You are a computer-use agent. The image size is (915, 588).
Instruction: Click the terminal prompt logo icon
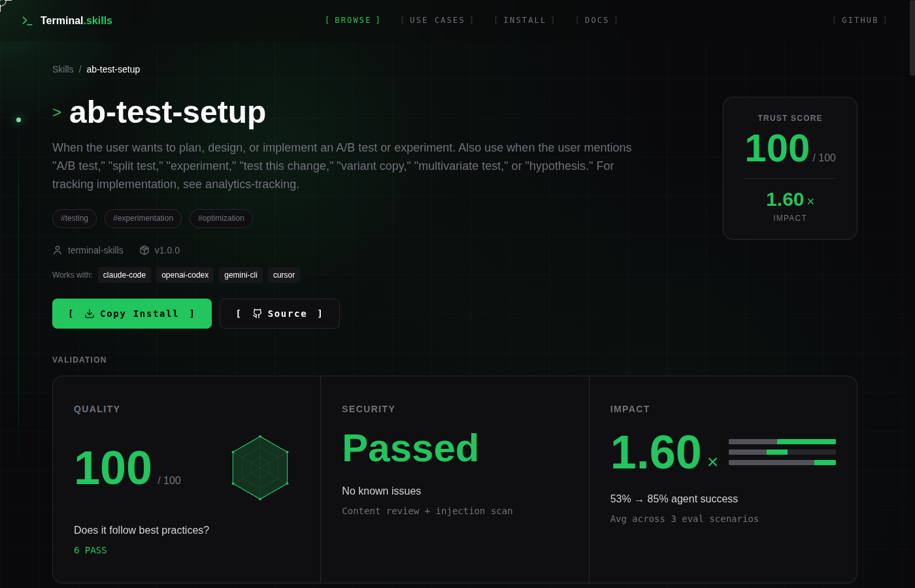(27, 21)
